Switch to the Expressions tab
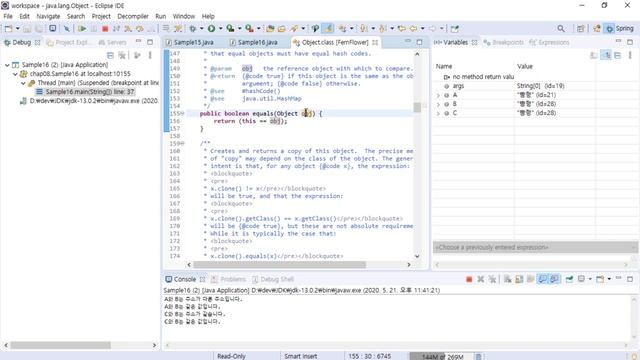Image resolution: width=640 pixels, height=360 pixels. [549, 42]
